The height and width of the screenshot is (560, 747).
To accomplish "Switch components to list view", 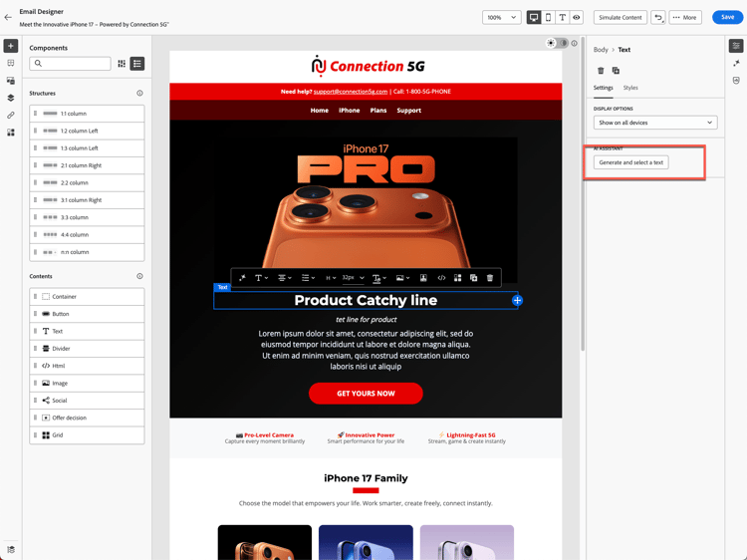I will click(137, 64).
